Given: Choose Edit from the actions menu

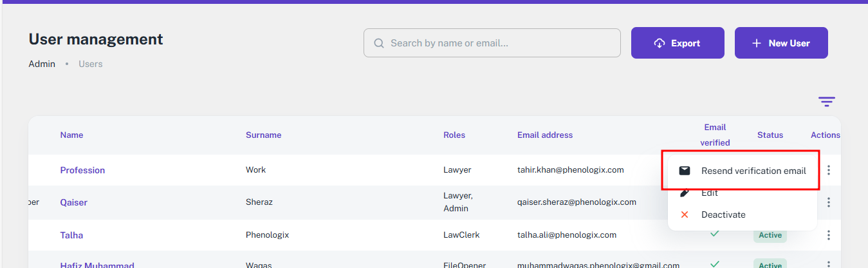Looking at the screenshot, I should coord(709,193).
